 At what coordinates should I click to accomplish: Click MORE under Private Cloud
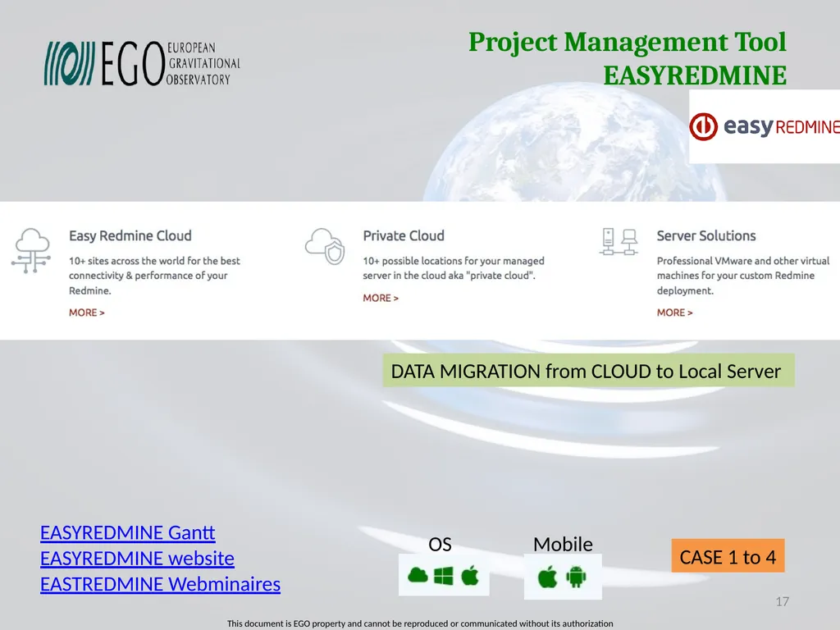[x=381, y=298]
